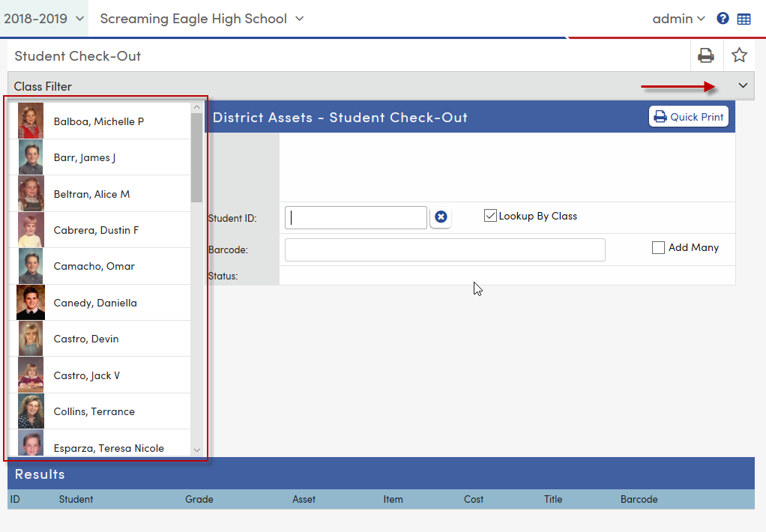Click into the Student ID field

pos(355,217)
